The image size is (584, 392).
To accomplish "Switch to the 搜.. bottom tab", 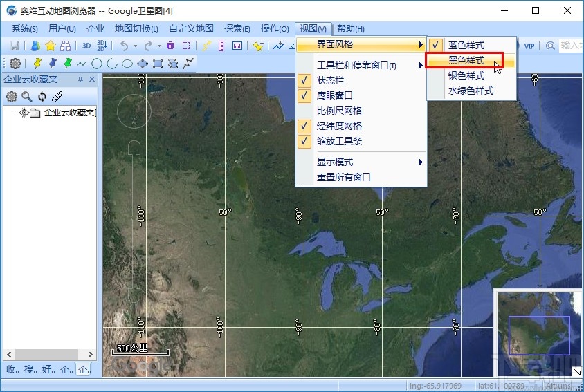I will click(30, 369).
